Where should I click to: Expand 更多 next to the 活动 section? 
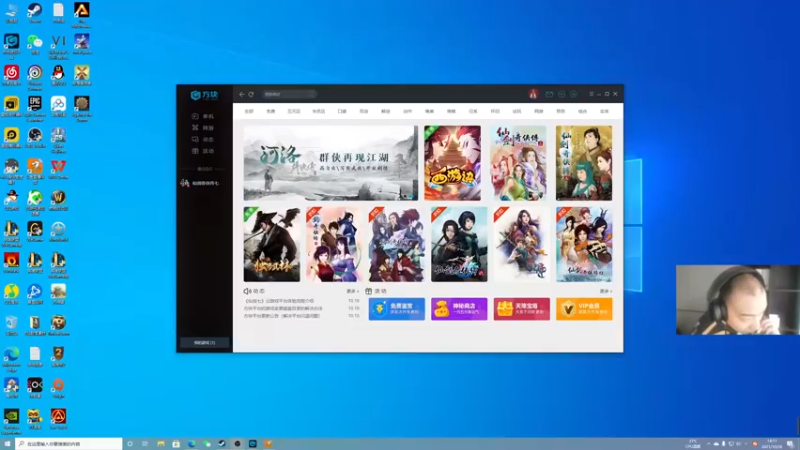click(x=606, y=291)
